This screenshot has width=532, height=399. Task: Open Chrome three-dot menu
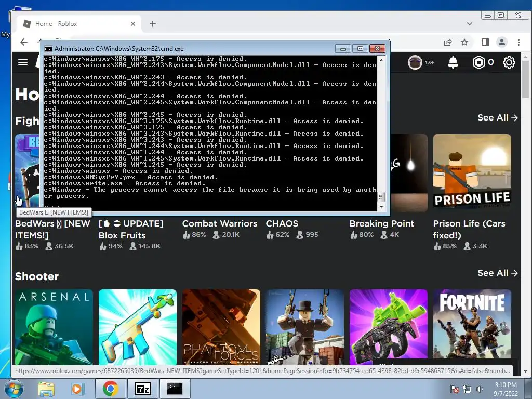(x=518, y=42)
